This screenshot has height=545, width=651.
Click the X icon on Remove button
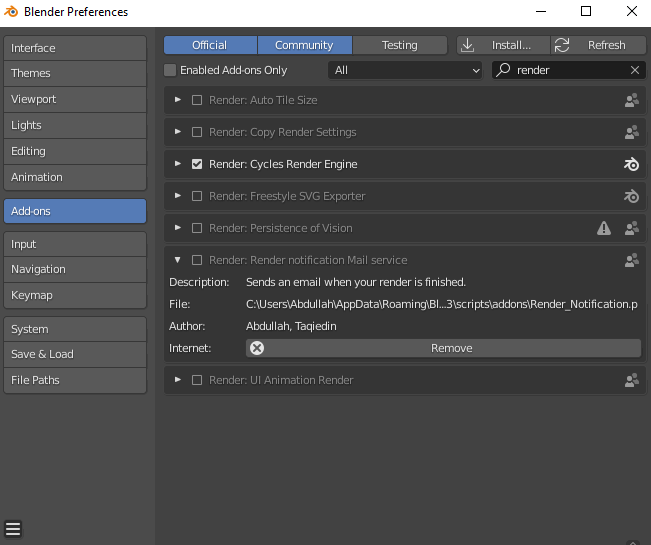[257, 348]
